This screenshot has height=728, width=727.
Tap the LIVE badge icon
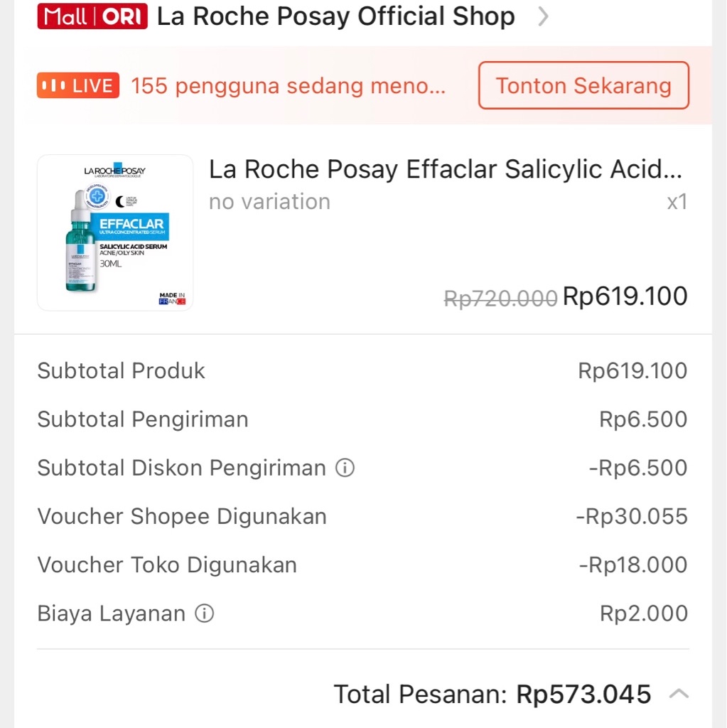click(78, 86)
